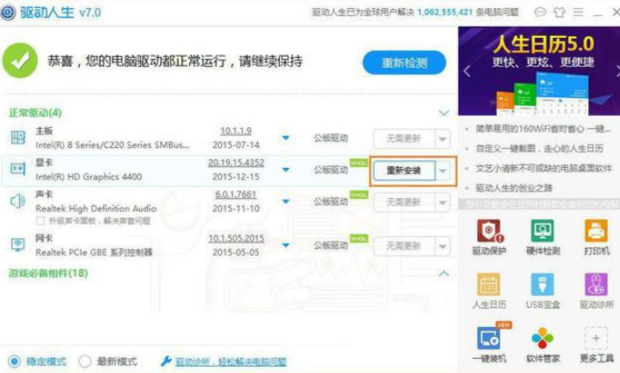This screenshot has width=620, height=373.
Task: Select Realtek PCIe GBE 系列控制器 text
Action: coord(94,252)
